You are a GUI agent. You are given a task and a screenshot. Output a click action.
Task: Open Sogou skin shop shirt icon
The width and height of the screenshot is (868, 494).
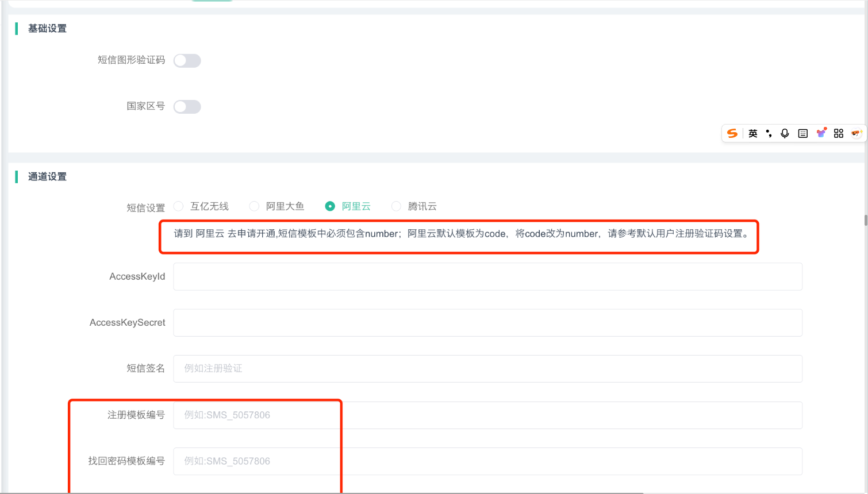[821, 133]
